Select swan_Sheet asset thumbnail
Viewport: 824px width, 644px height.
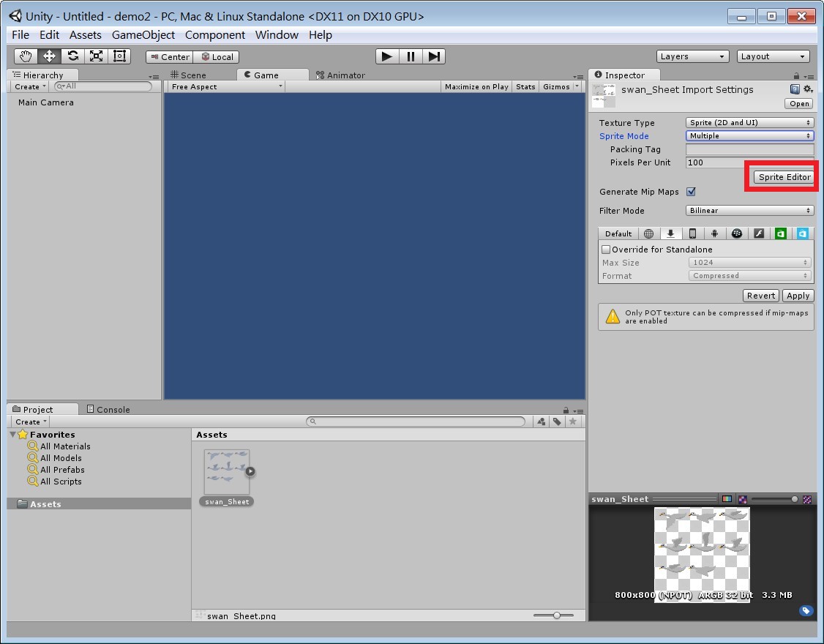(x=227, y=472)
